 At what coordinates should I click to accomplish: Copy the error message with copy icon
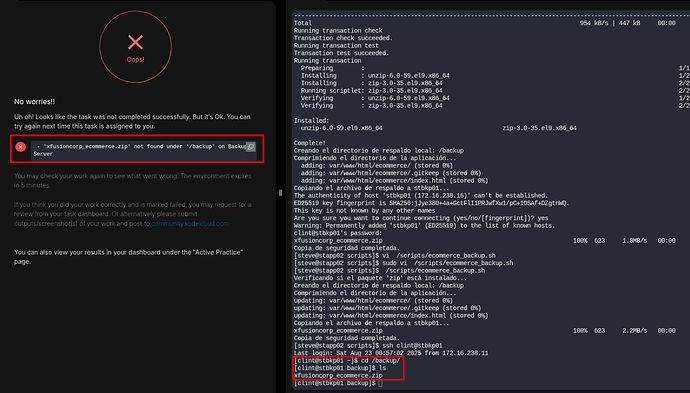coord(250,147)
